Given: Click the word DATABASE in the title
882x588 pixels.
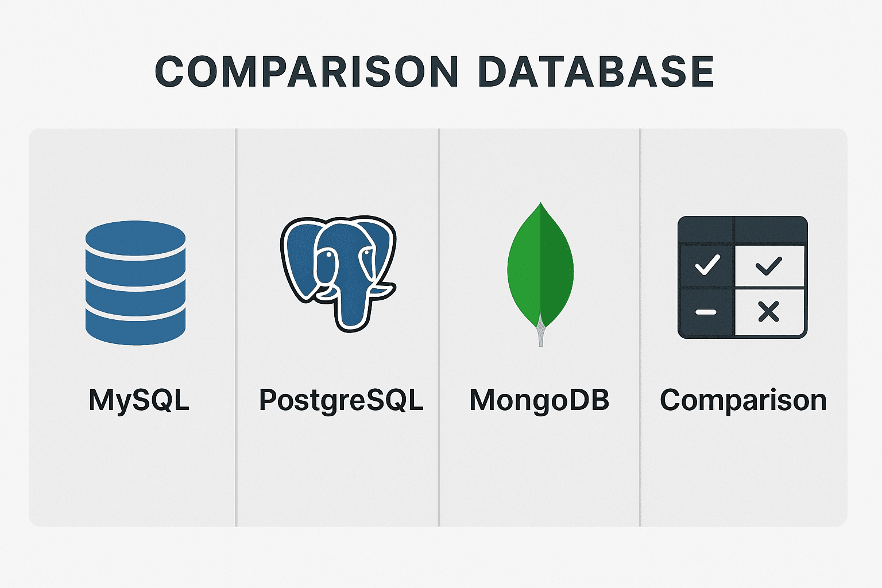Looking at the screenshot, I should coord(595,72).
